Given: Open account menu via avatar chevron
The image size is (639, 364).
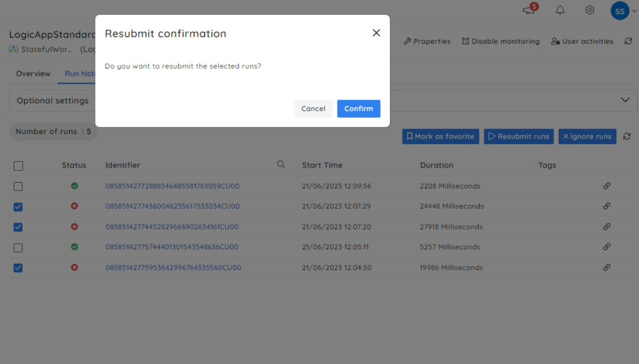Looking at the screenshot, I should (x=633, y=11).
